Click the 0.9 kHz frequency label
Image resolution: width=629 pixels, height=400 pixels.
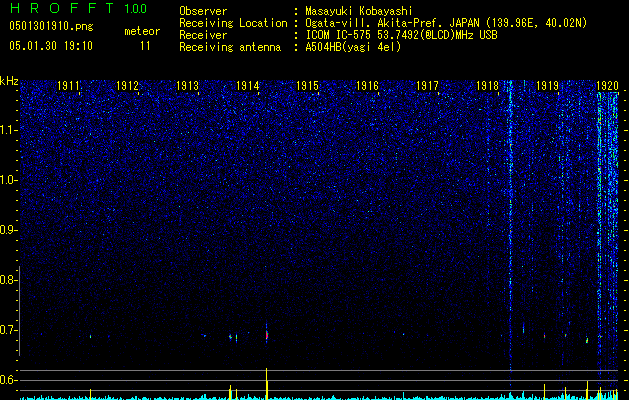point(8,230)
